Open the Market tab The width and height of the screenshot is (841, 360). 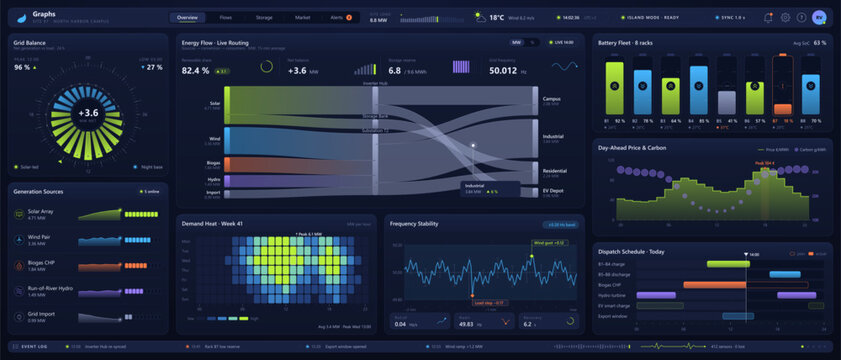point(303,18)
